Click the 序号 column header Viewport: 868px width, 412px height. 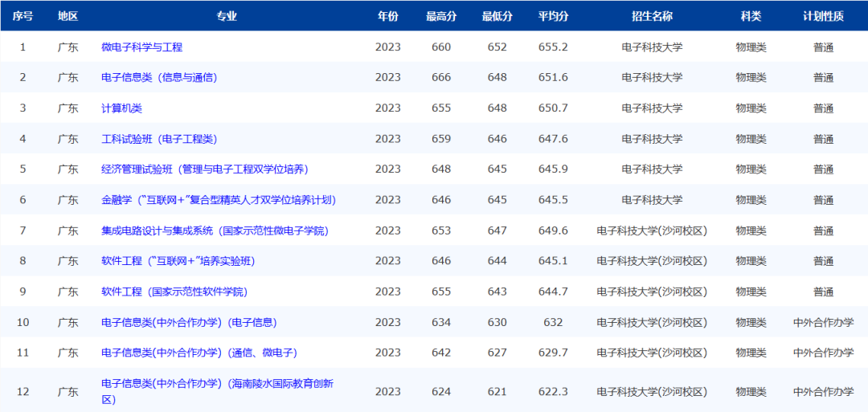click(x=23, y=16)
